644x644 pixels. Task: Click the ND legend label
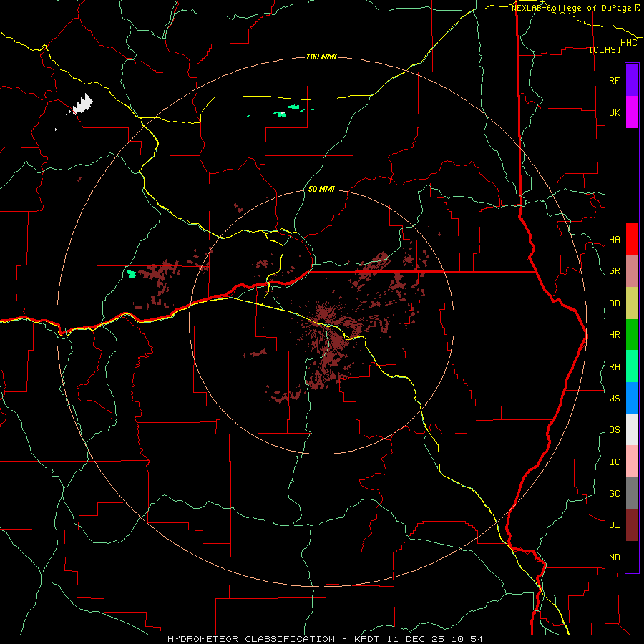pos(614,557)
